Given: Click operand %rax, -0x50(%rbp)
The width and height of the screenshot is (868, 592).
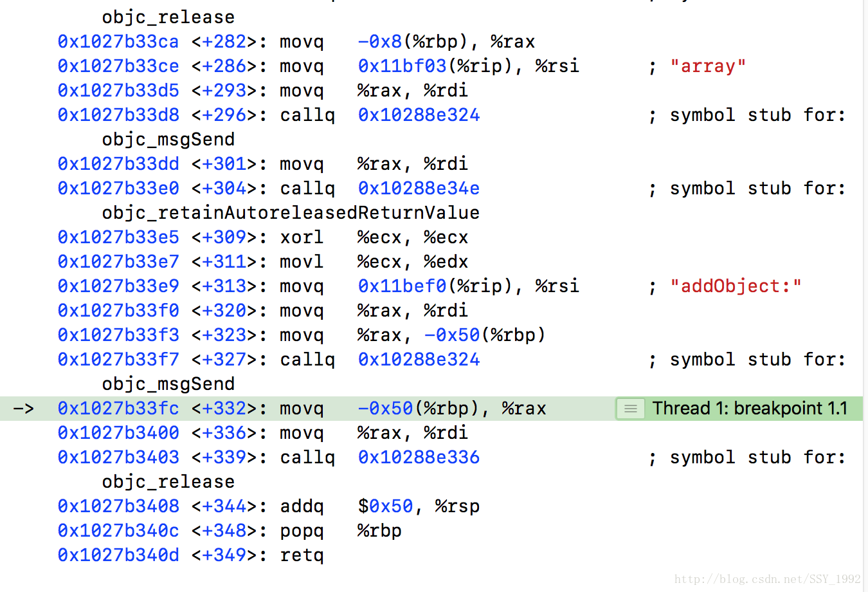Looking at the screenshot, I should pos(452,335).
